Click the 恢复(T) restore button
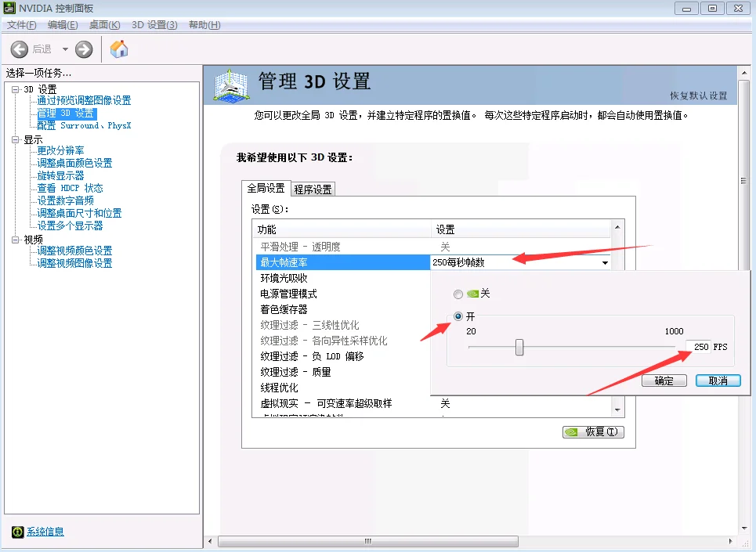The height and width of the screenshot is (552, 756). click(594, 431)
